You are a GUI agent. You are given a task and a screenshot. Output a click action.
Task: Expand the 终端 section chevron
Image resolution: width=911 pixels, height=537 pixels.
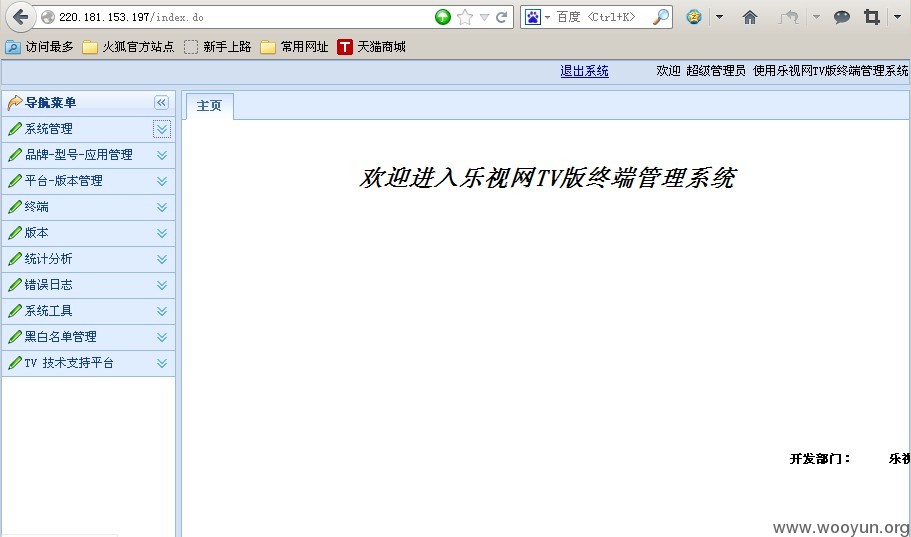coord(162,207)
